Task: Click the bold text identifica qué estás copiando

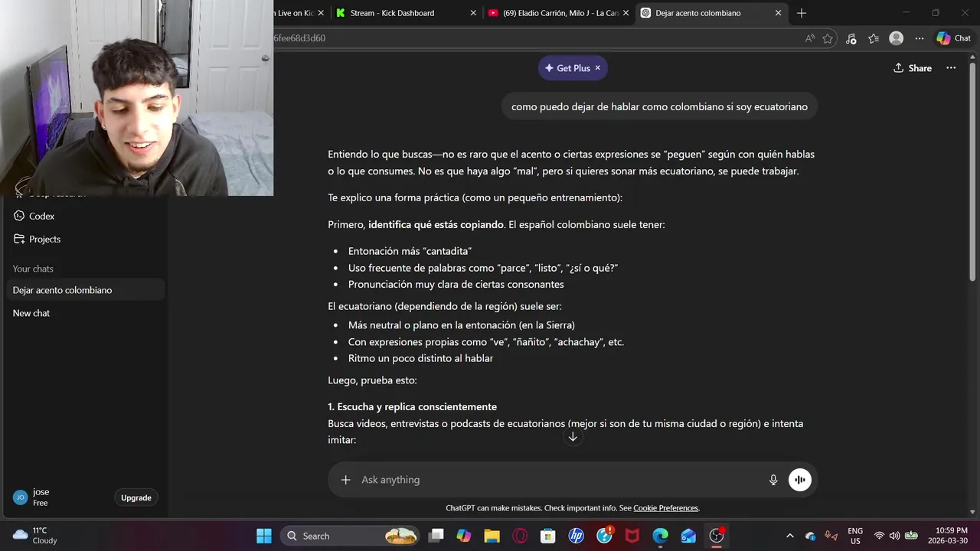Action: [436, 224]
